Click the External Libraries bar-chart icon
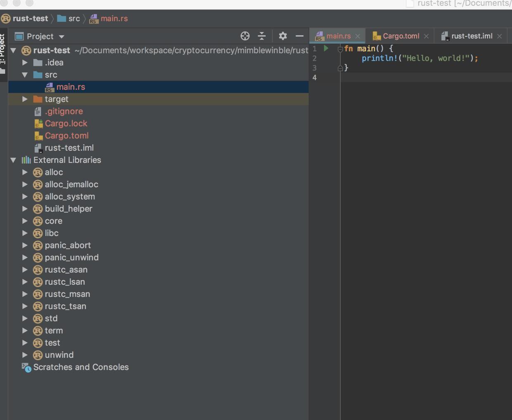 click(x=26, y=160)
